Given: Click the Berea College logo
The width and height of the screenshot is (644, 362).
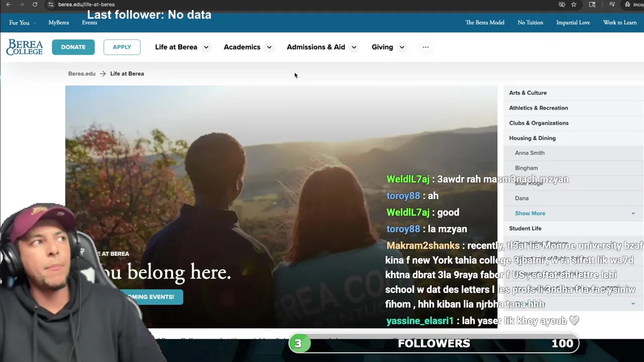Looking at the screenshot, I should tap(25, 47).
